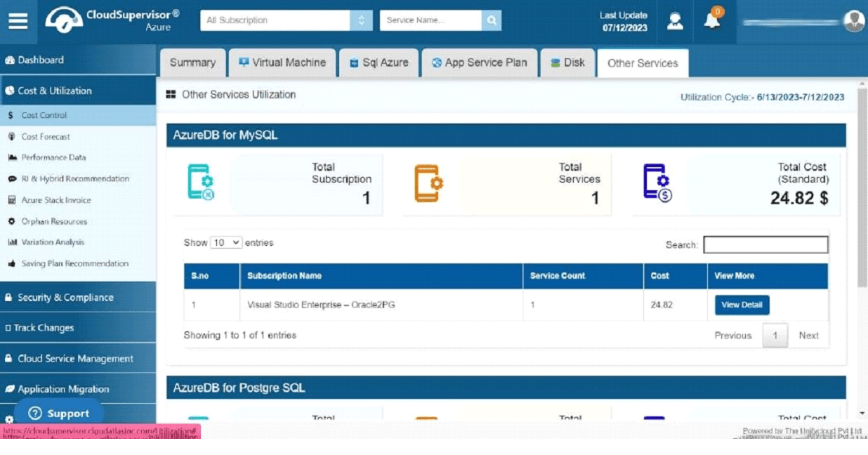
Task: Click the magnifier search button beside Service Name
Action: coord(492,20)
